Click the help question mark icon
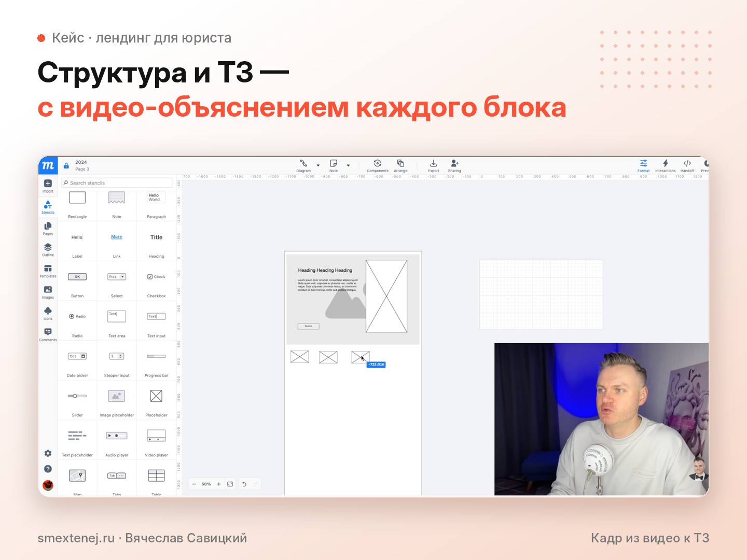This screenshot has height=560, width=747. pos(48,469)
